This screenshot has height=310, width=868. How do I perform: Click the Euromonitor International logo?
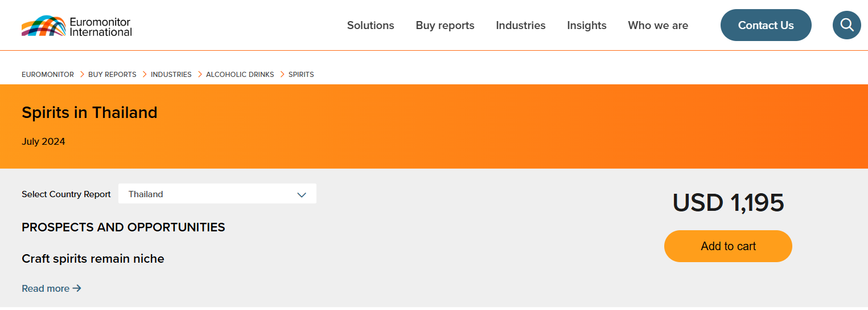point(77,26)
